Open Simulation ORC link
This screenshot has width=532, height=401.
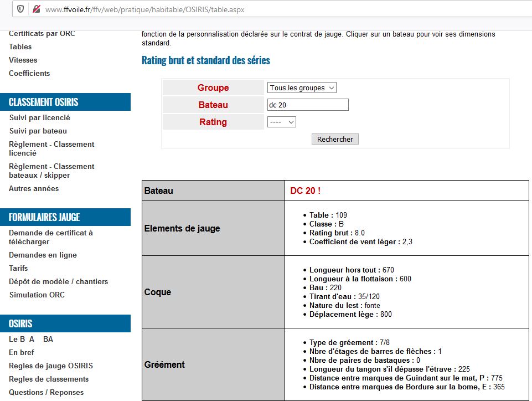click(37, 295)
